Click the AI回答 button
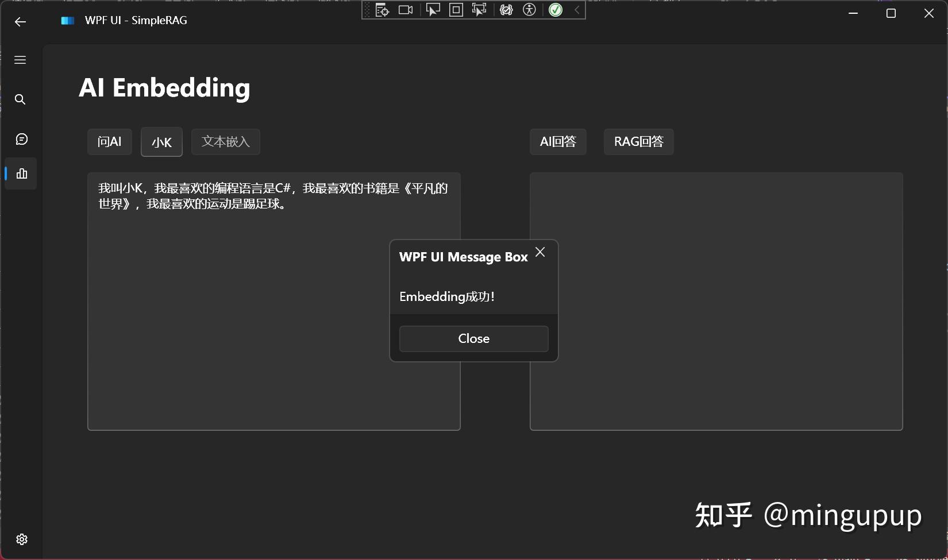The height and width of the screenshot is (560, 948). [558, 142]
